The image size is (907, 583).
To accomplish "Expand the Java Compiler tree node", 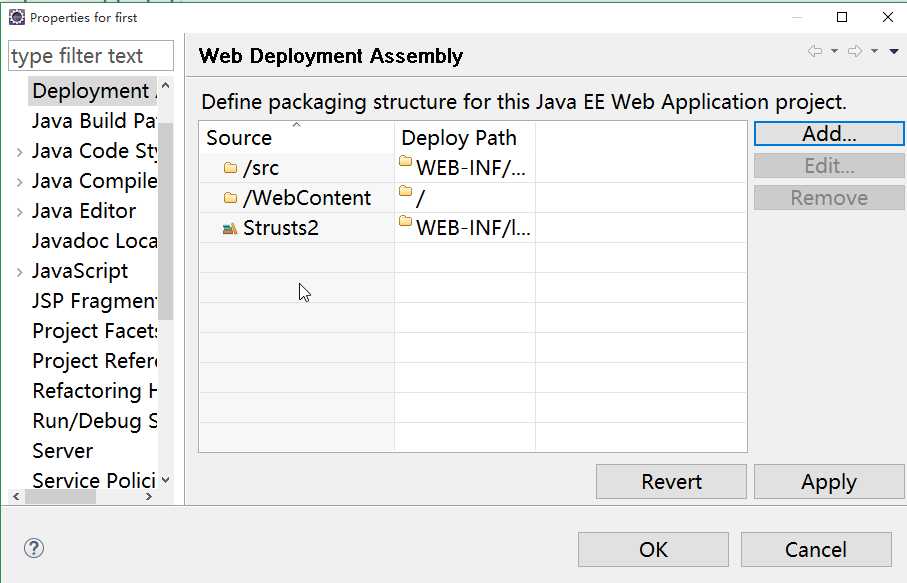I will (20, 182).
